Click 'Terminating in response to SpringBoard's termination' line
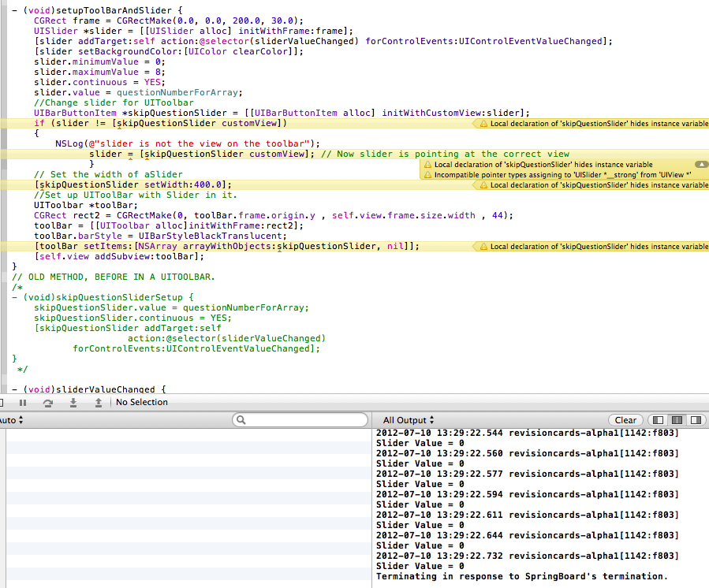The width and height of the screenshot is (709, 588). click(522, 577)
